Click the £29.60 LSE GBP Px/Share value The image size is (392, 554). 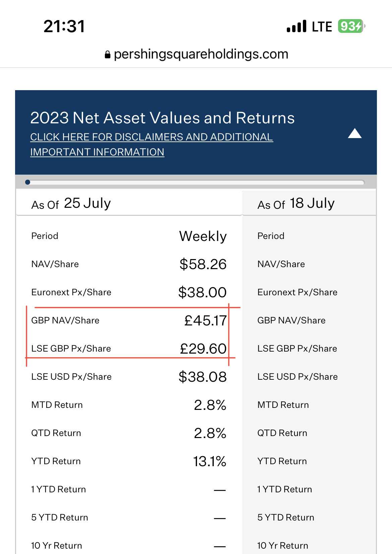pos(203,349)
